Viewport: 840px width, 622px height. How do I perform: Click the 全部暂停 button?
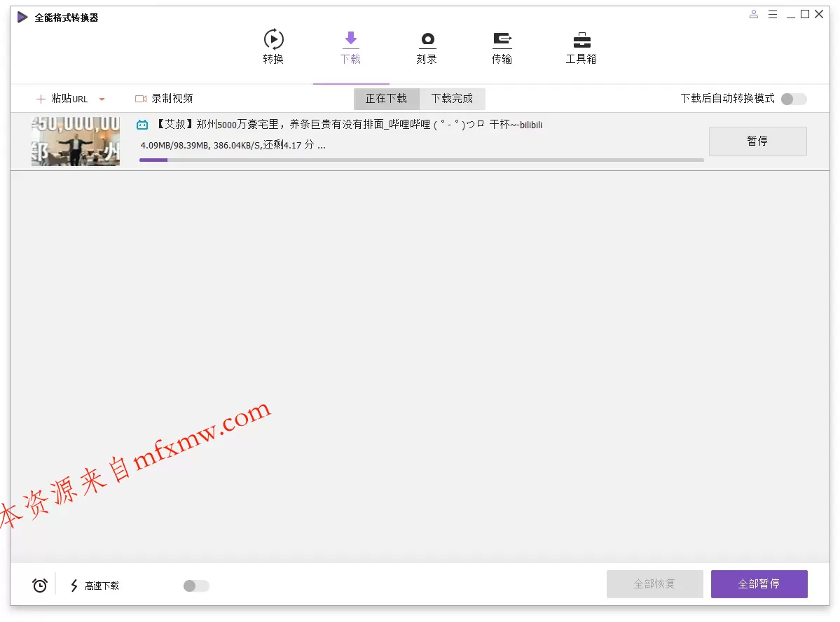pos(759,583)
